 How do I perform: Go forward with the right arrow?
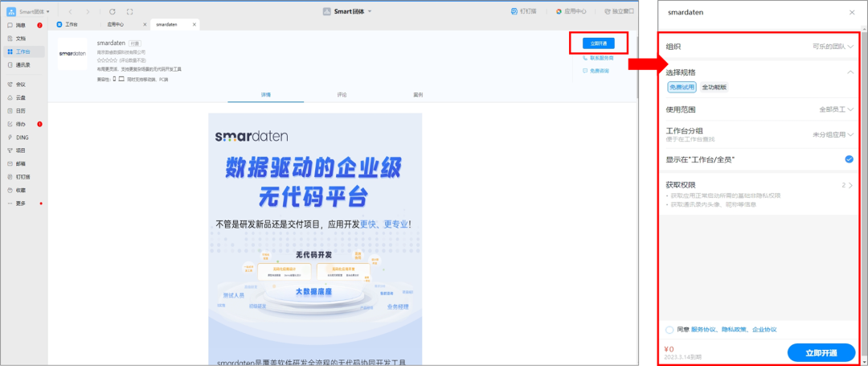click(x=88, y=11)
